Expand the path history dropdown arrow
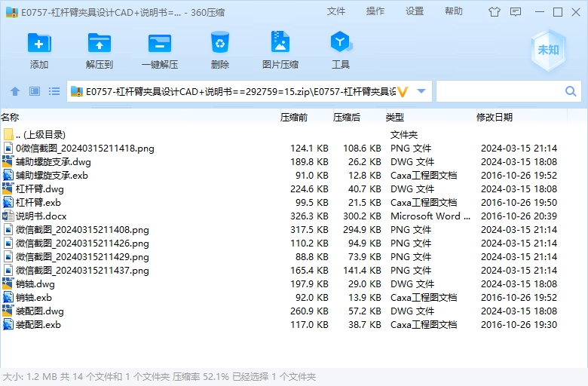Image resolution: width=588 pixels, height=386 pixels. pos(421,91)
